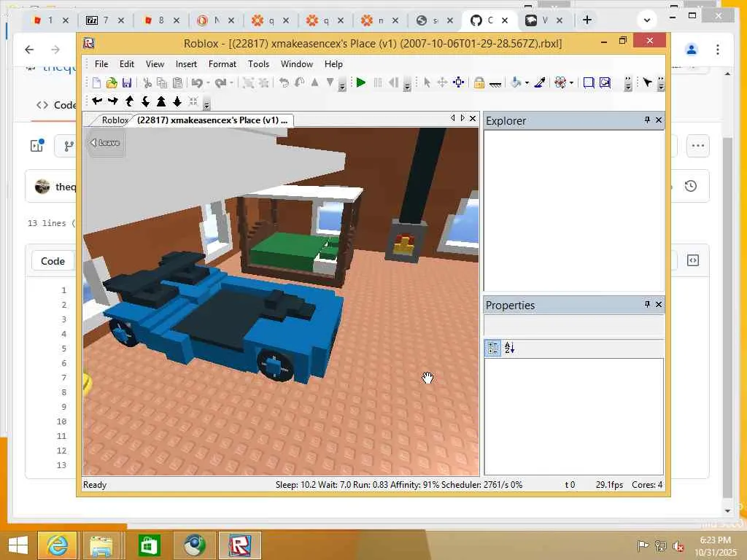Click the Copy icon in toolbar
Screen dimensions: 747x560
[x=162, y=83]
